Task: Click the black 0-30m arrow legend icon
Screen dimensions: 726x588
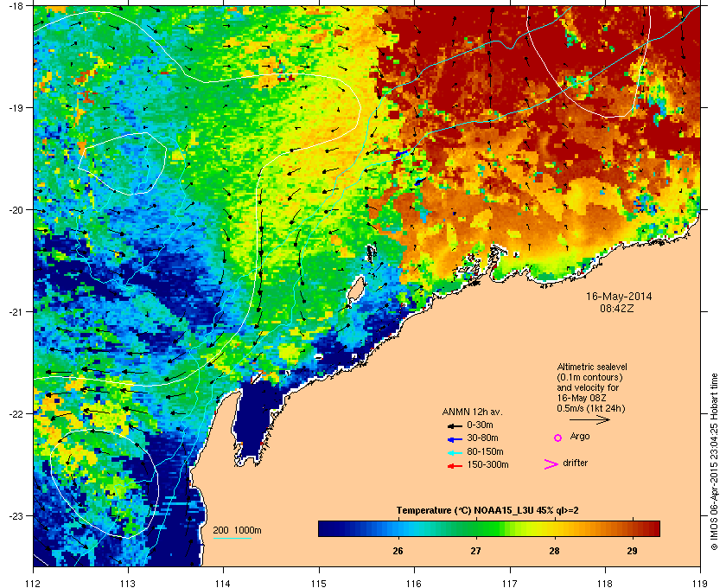Action: click(x=455, y=425)
